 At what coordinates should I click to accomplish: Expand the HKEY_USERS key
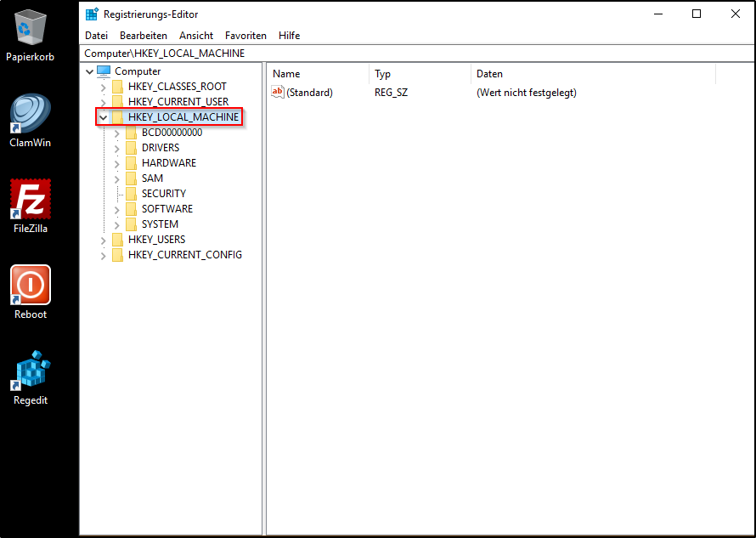point(103,241)
